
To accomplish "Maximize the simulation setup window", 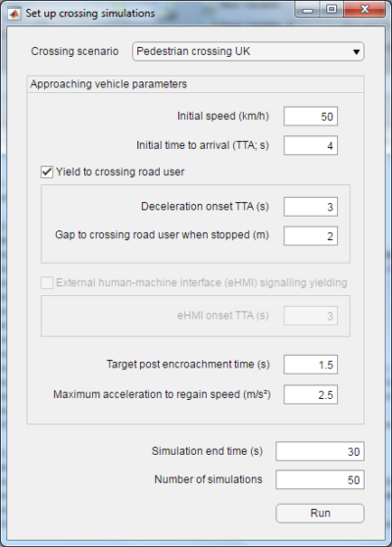I will tap(331, 10).
